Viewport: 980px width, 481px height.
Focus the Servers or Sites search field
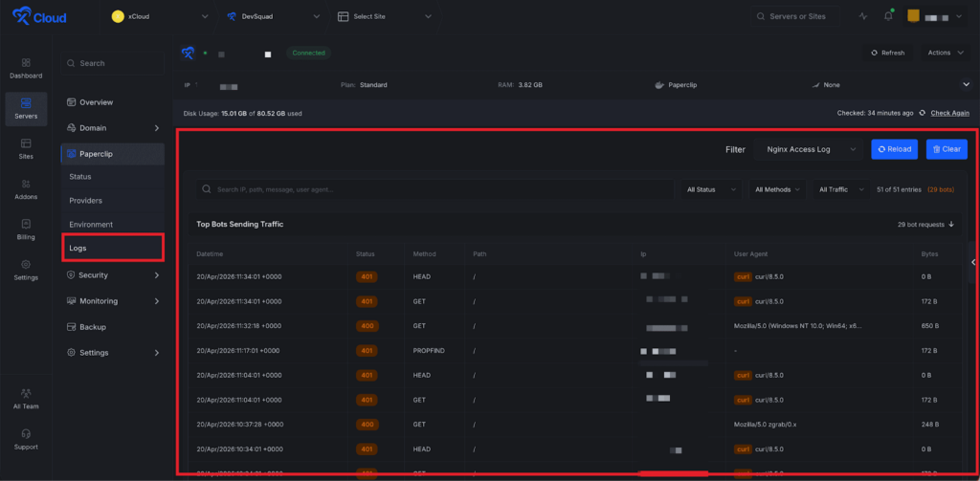(795, 16)
